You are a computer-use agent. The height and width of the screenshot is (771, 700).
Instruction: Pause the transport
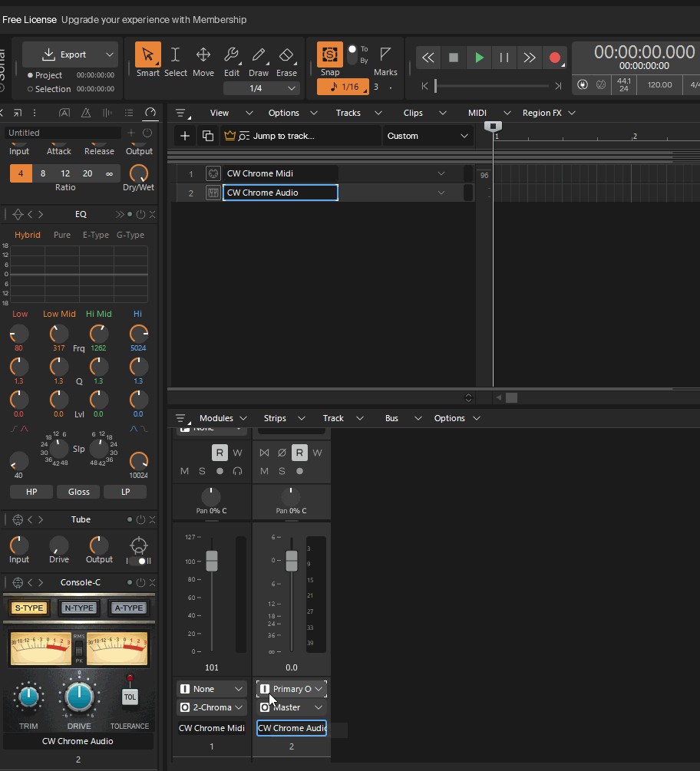point(504,58)
